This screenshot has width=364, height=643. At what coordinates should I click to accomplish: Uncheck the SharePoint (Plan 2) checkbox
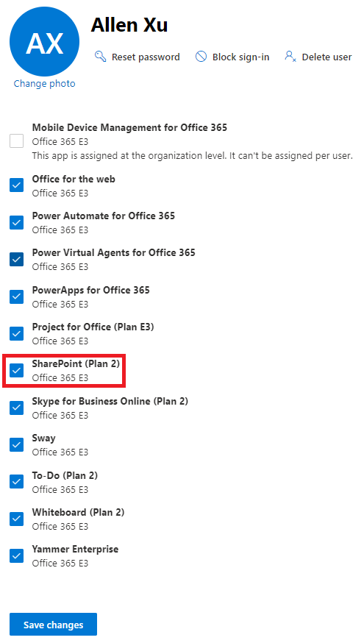click(x=16, y=370)
